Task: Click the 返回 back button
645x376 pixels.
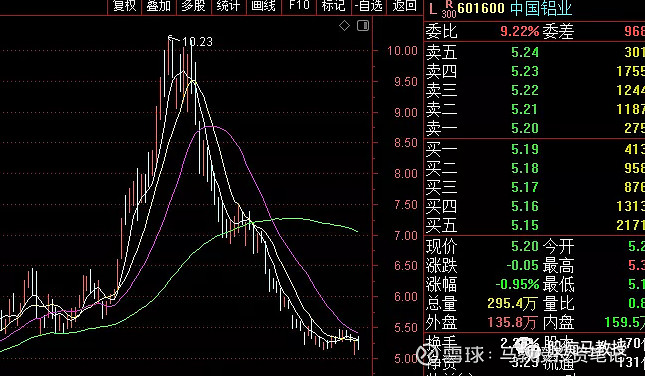Action: pyautogui.click(x=404, y=6)
